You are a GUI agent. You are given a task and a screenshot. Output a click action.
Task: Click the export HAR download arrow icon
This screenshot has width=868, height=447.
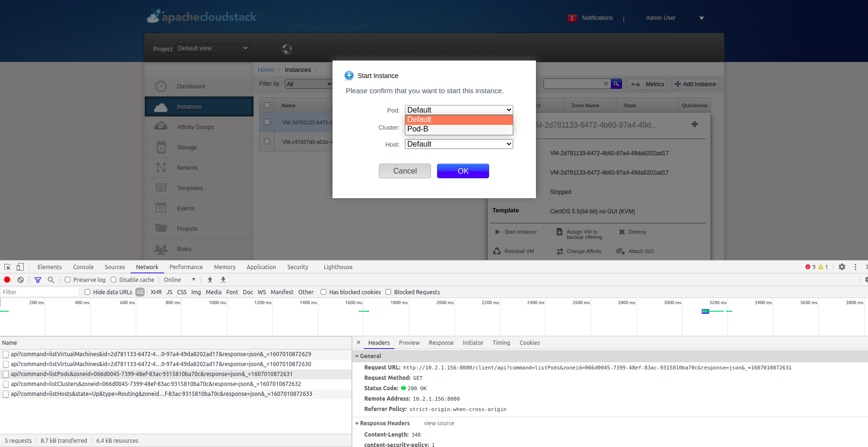[223, 280]
